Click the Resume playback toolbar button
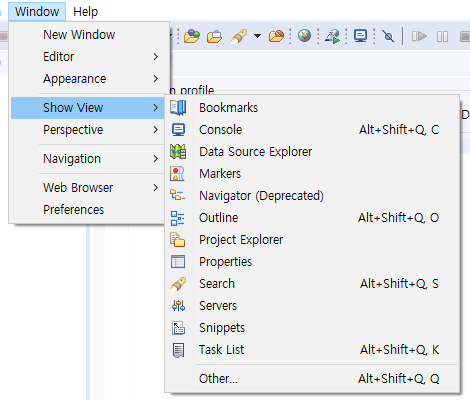 419,36
